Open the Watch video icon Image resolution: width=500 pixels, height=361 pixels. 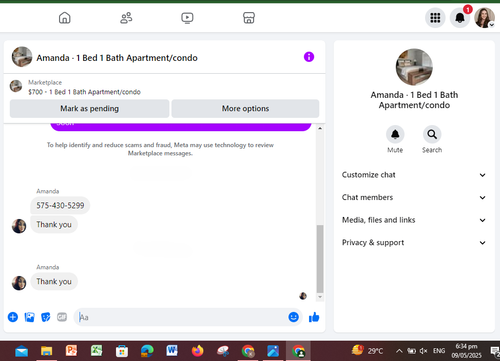coord(187,18)
